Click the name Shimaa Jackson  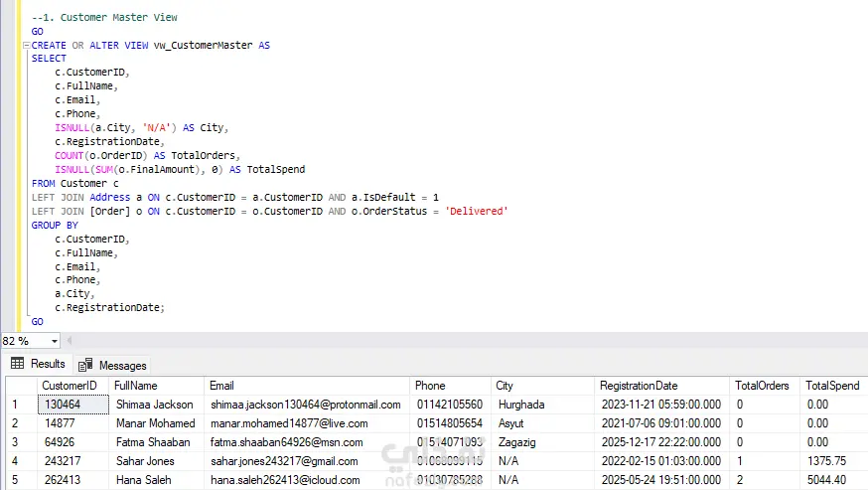pyautogui.click(x=155, y=405)
